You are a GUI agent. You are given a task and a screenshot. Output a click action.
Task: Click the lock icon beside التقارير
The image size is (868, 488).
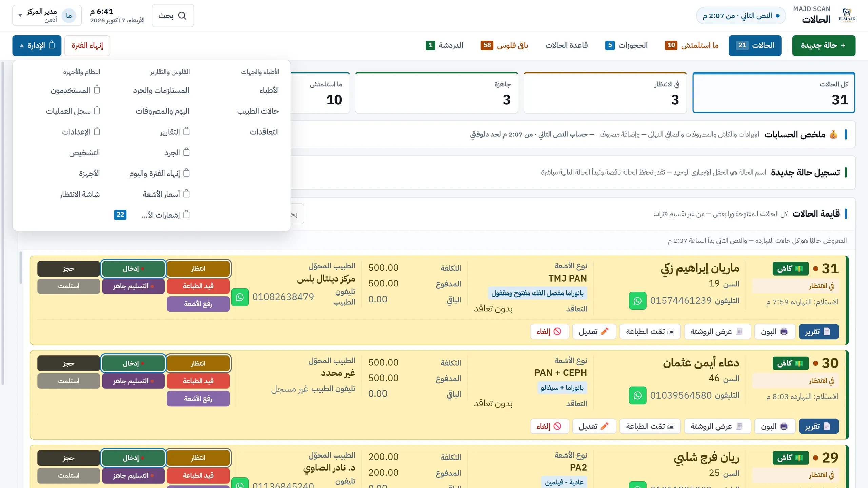186,131
